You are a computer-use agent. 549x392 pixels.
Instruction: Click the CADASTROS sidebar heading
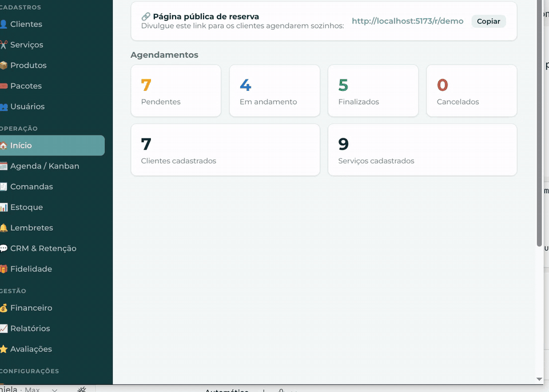click(21, 7)
